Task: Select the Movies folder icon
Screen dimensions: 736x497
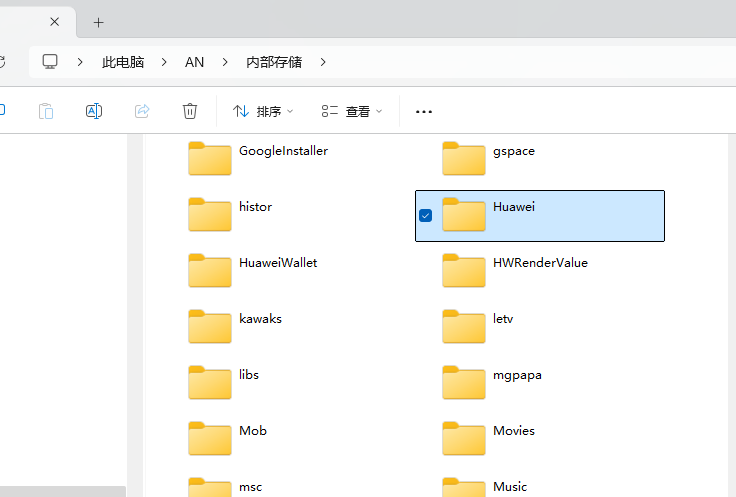Action: [464, 438]
